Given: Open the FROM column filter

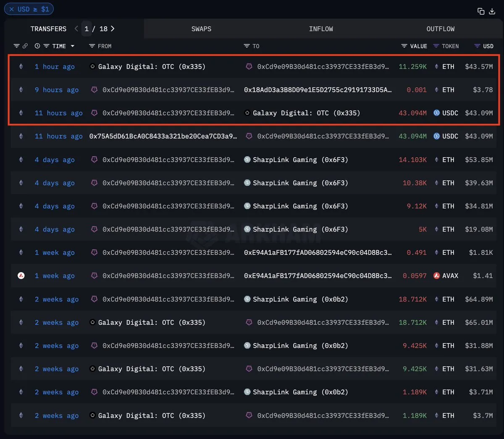Looking at the screenshot, I should [92, 46].
